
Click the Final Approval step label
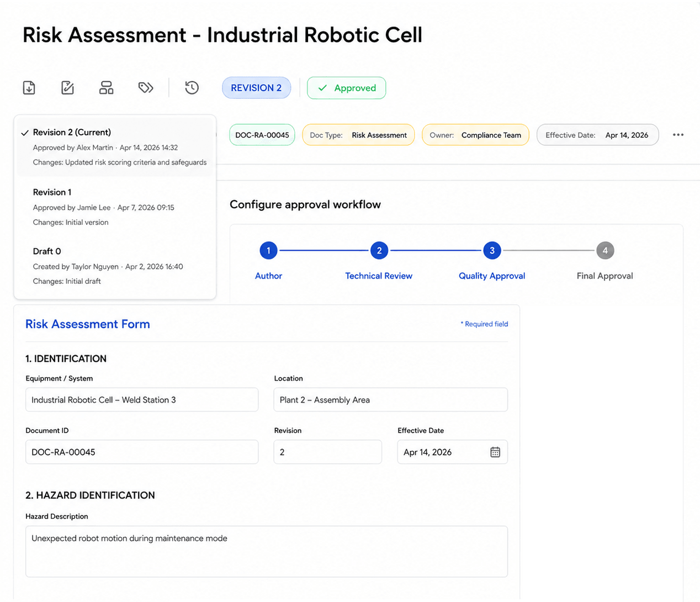[x=605, y=276]
